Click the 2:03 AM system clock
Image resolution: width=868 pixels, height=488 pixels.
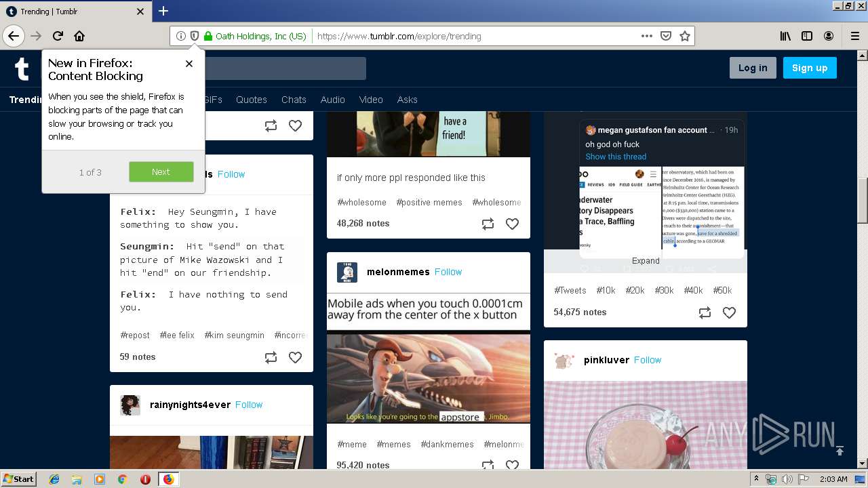[x=833, y=479]
